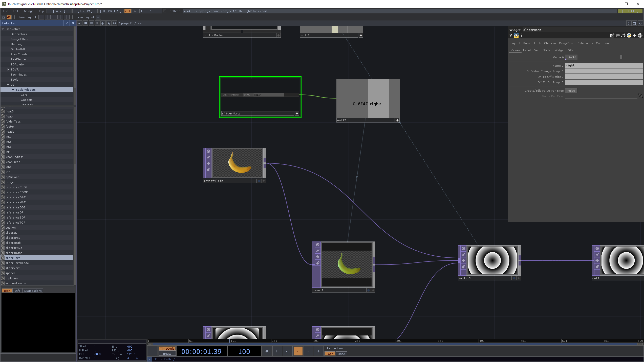Open the Python help icon in parameters

tap(516, 36)
